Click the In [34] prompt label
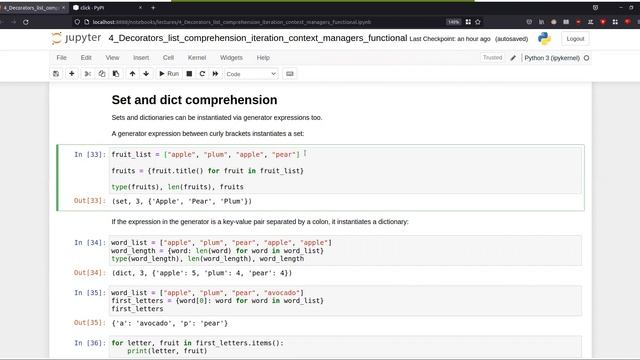The width and height of the screenshot is (640, 360). click(x=89, y=242)
